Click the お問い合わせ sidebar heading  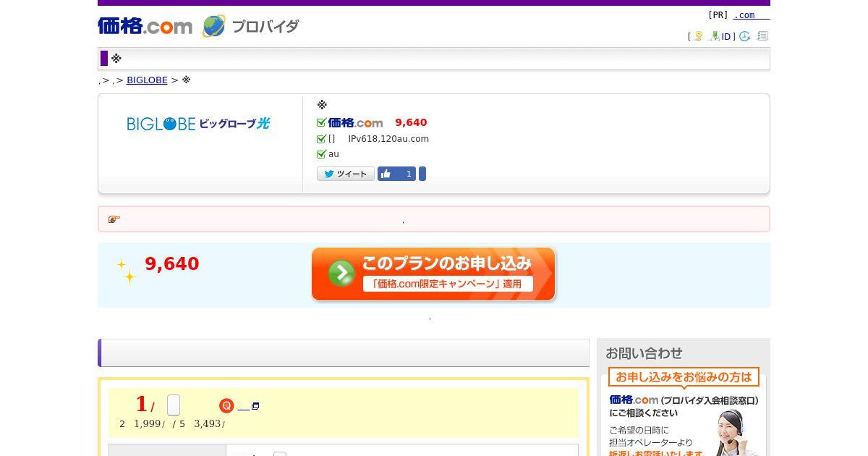(644, 353)
